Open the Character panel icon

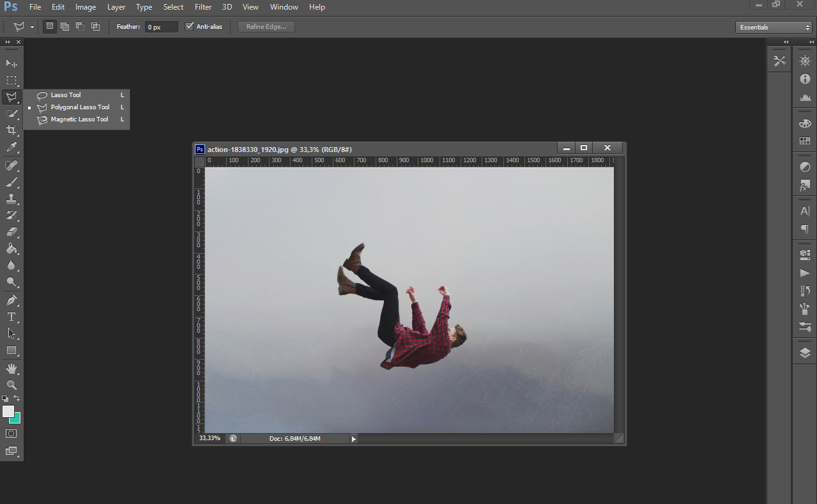tap(805, 211)
